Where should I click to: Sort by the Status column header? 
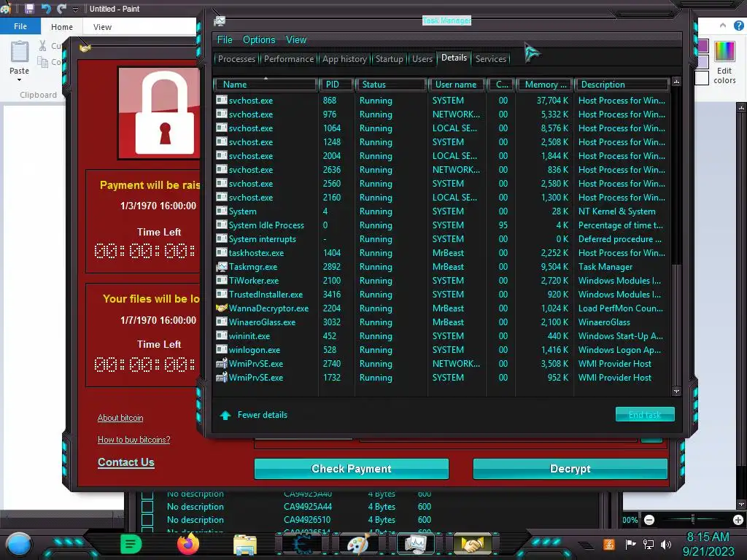(391, 85)
